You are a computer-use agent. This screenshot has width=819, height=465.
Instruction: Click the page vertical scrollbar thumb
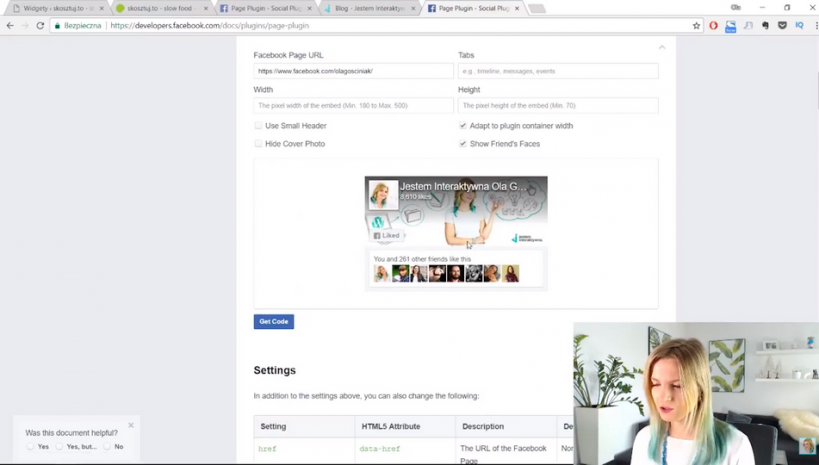coord(816,91)
